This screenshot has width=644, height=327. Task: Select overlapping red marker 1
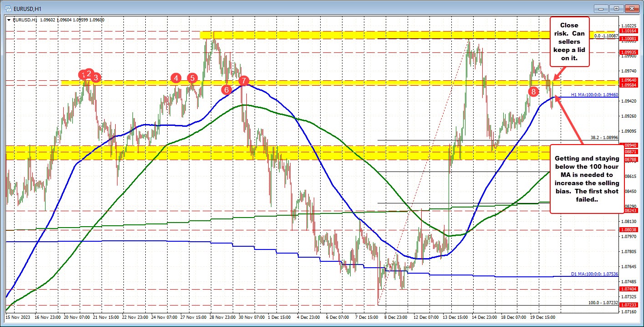pos(83,73)
